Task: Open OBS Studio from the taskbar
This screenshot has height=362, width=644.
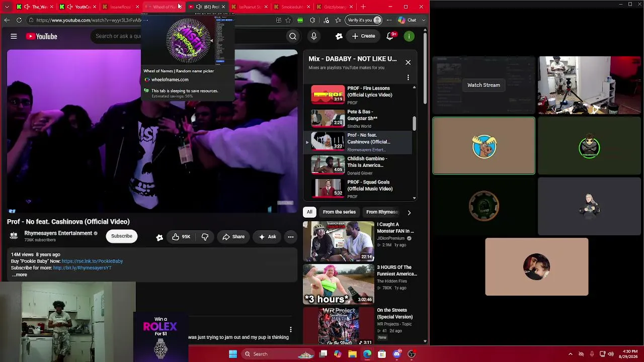Action: [411, 354]
